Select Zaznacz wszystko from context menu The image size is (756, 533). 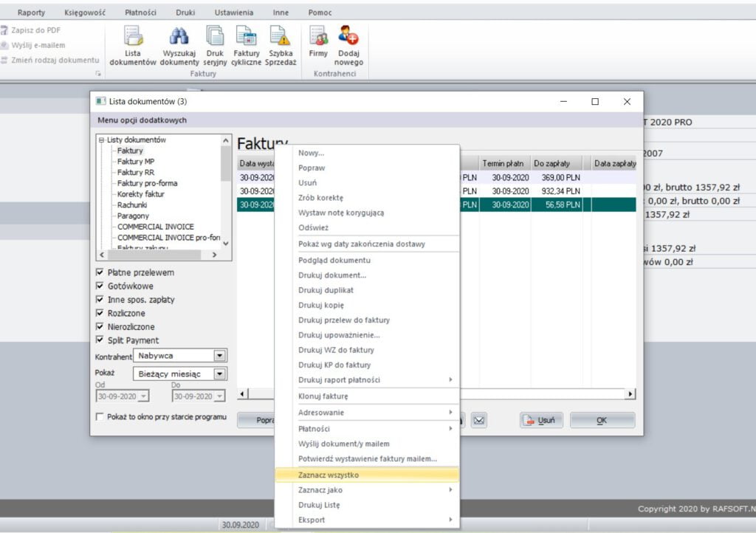click(x=329, y=475)
